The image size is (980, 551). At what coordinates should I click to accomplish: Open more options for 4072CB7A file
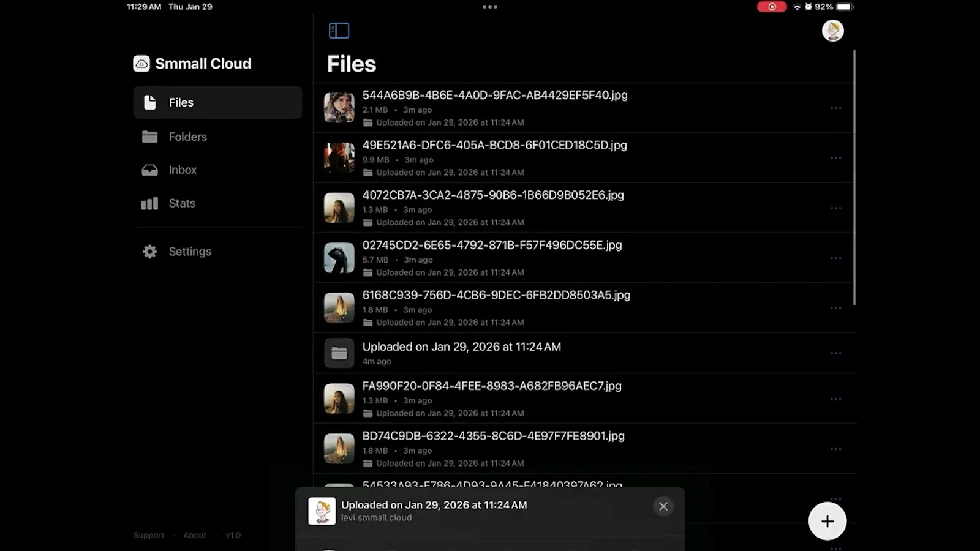click(836, 208)
